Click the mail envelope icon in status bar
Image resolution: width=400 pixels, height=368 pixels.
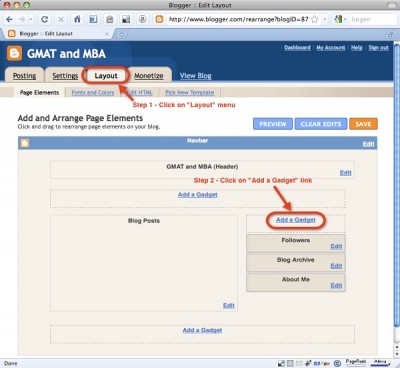(299, 363)
